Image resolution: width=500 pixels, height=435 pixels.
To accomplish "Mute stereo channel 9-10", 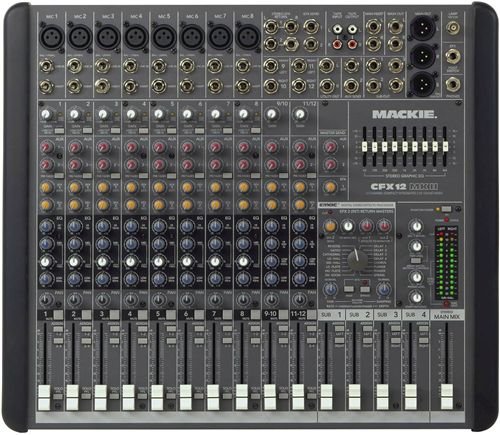I will click(x=284, y=314).
